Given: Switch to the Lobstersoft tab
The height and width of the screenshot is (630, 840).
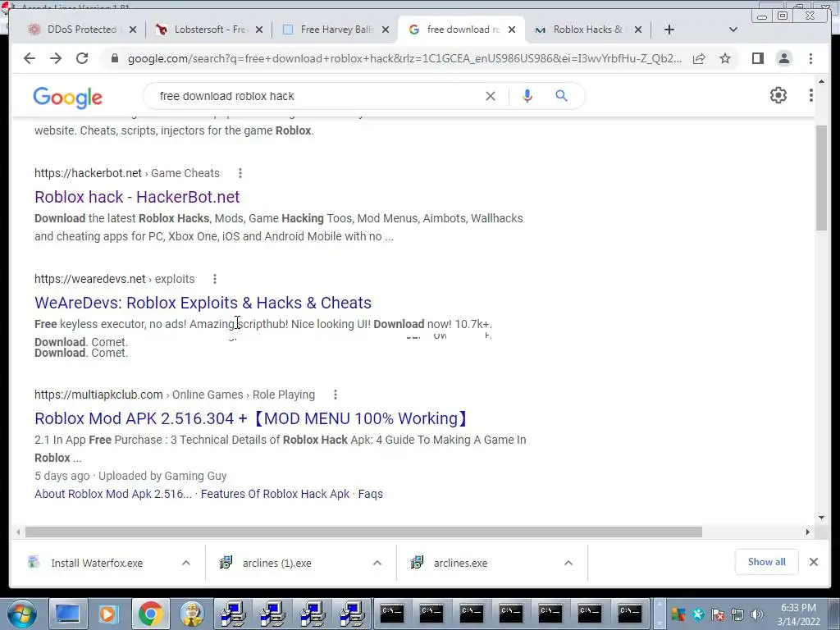Looking at the screenshot, I should click(x=209, y=30).
